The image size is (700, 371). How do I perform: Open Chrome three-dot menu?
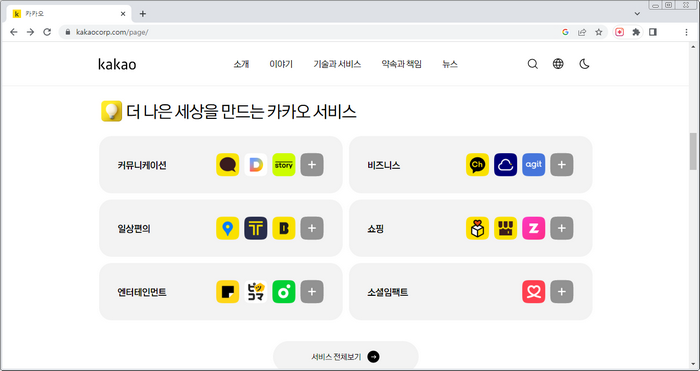point(687,32)
